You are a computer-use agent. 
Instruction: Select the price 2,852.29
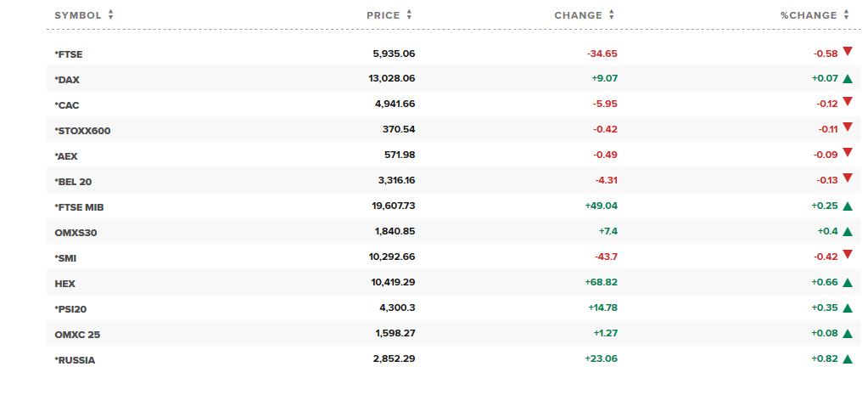[x=395, y=359]
